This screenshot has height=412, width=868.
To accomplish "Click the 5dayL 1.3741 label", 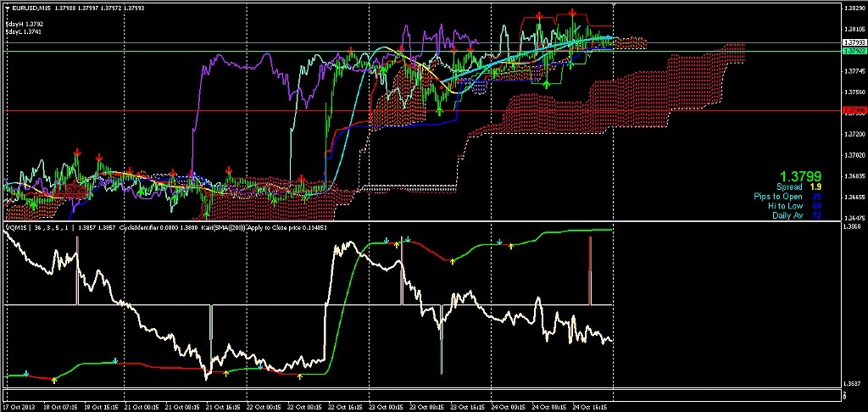I will point(24,32).
